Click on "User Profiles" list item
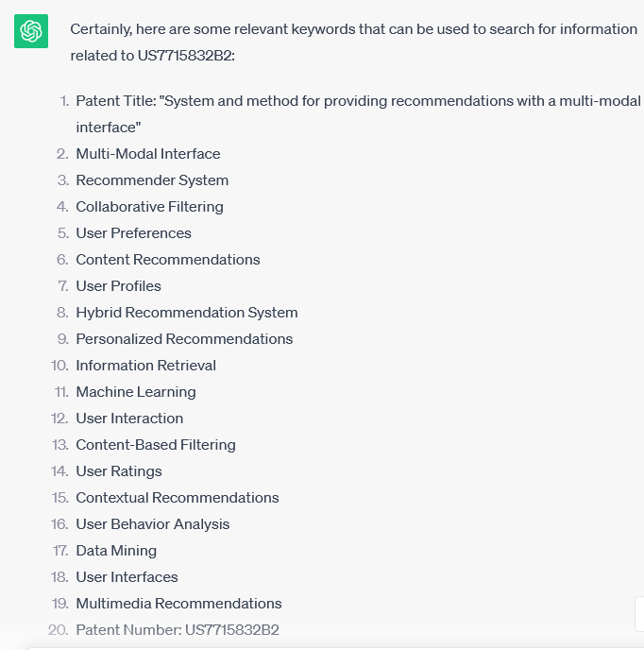The height and width of the screenshot is (650, 644). (119, 286)
